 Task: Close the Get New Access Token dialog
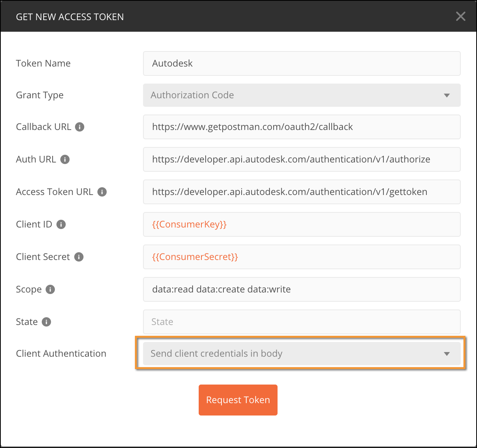(x=460, y=16)
